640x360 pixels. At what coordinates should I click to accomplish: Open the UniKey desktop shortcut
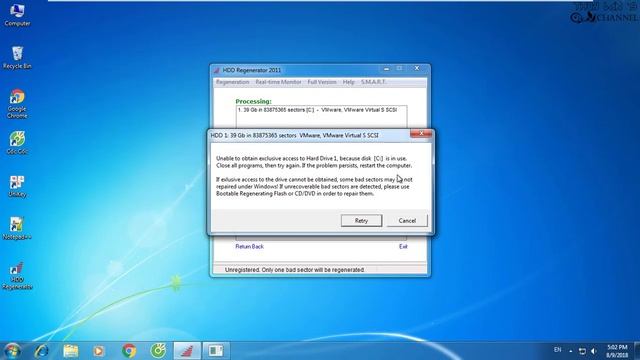pyautogui.click(x=17, y=186)
